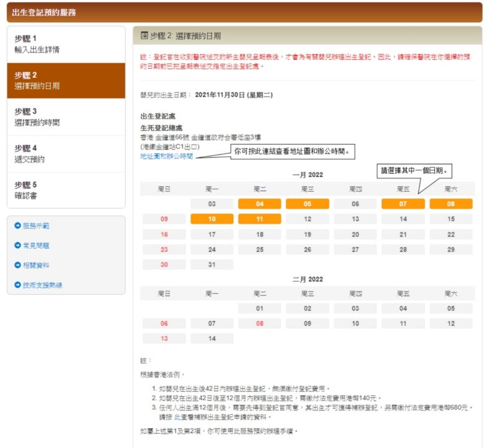The height and width of the screenshot is (448, 499).
Task: Open 地址圖和辦公時間 link
Action: (x=166, y=156)
